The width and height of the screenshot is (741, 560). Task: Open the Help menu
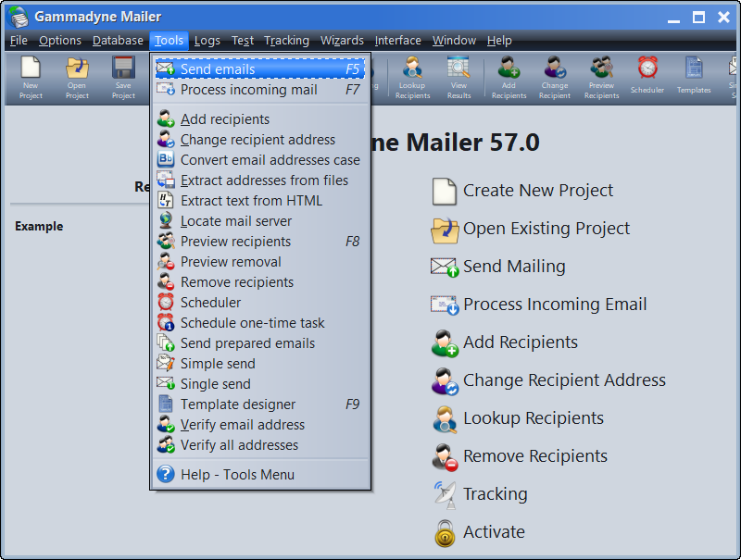click(499, 41)
